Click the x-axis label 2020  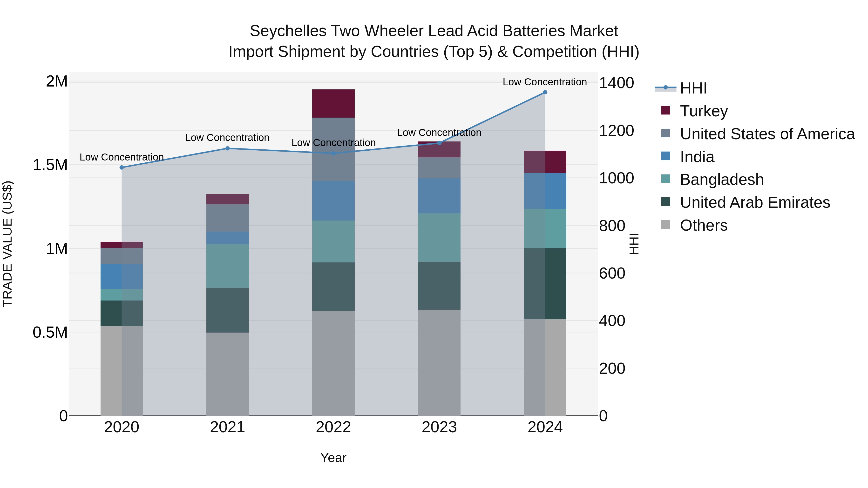click(x=122, y=427)
